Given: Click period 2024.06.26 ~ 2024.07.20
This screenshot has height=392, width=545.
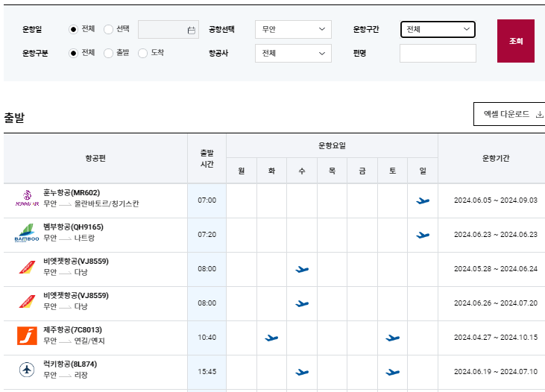Looking at the screenshot, I should 496,303.
